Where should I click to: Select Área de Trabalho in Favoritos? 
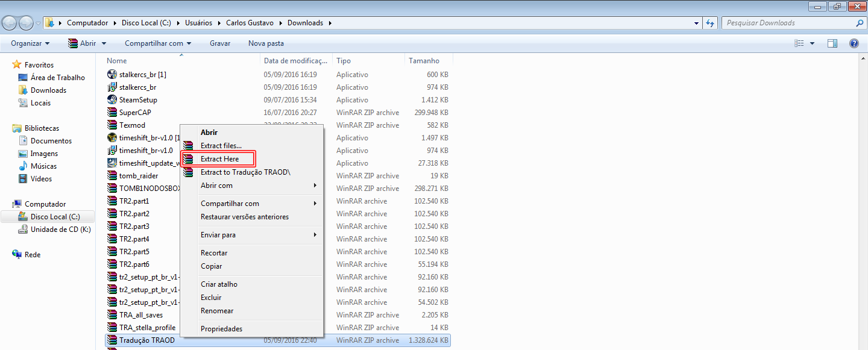click(58, 77)
